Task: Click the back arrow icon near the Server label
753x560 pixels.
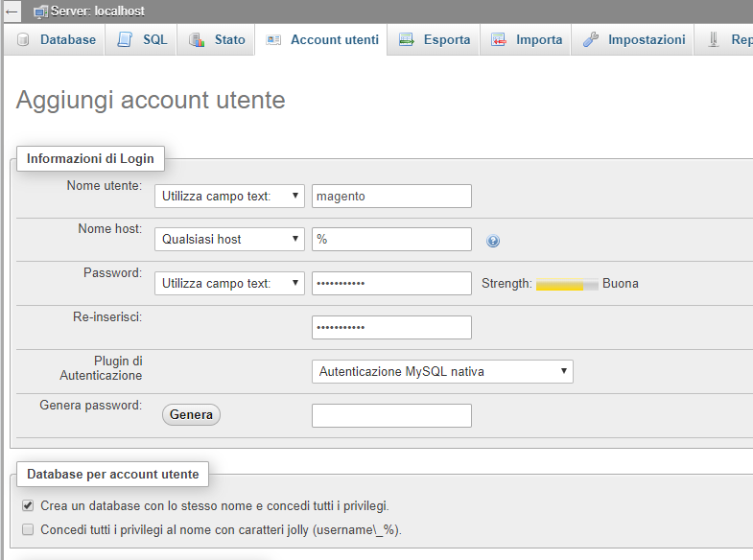Action: pyautogui.click(x=12, y=12)
